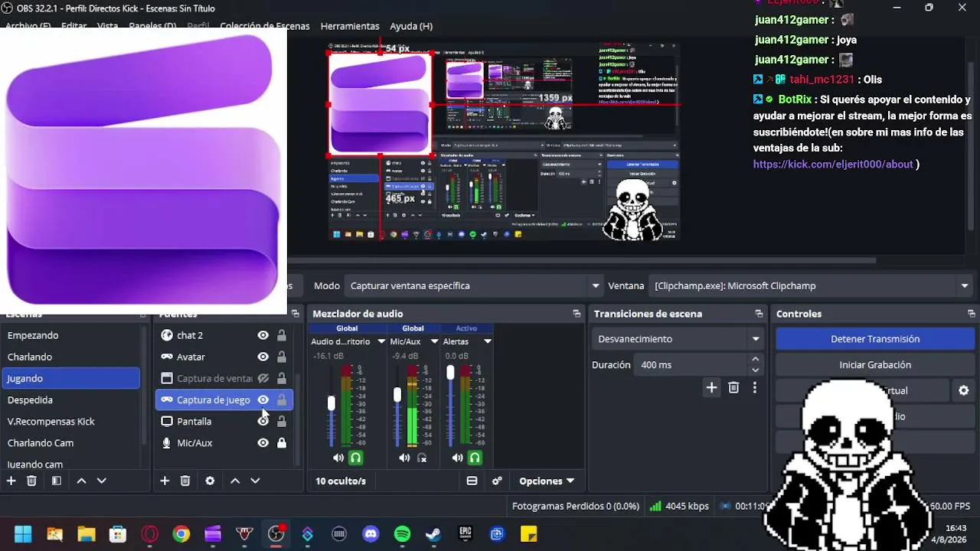Adjust the desktop audio volume slider
Screen dimensions: 980x551
coord(332,403)
